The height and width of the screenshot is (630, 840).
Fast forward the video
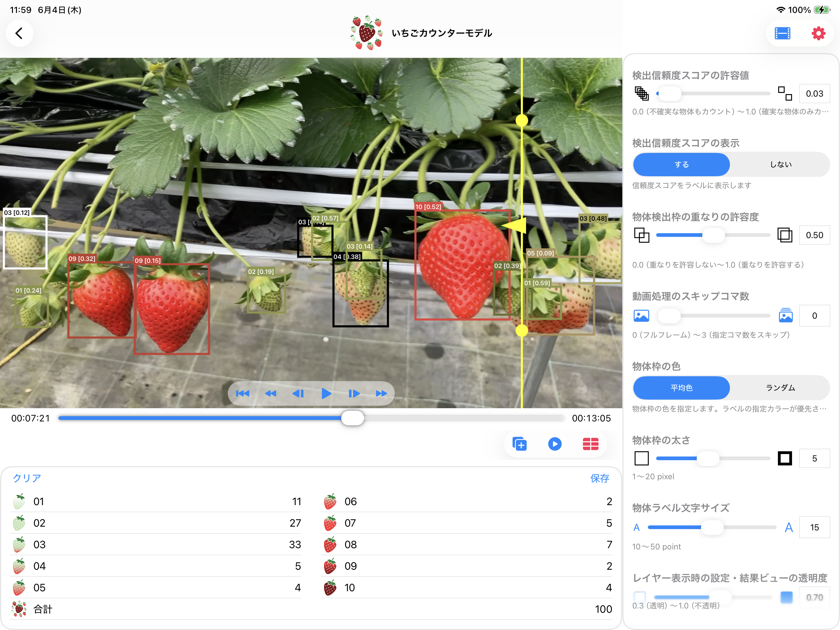(x=381, y=394)
